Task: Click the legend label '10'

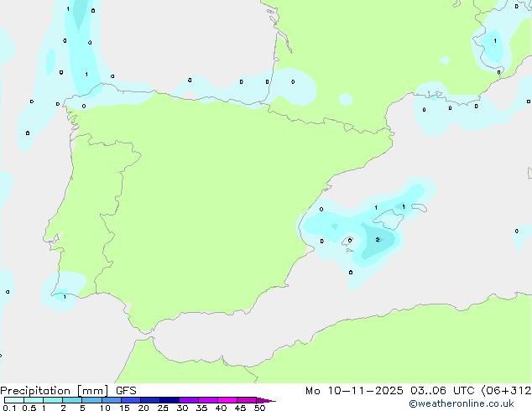Action: coord(105,408)
